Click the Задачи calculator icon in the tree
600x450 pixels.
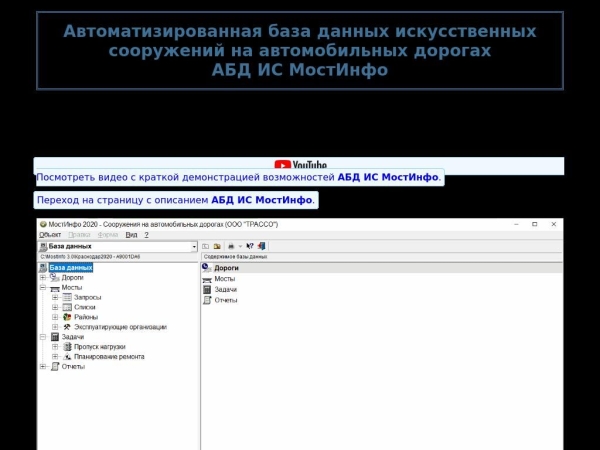coord(55,337)
